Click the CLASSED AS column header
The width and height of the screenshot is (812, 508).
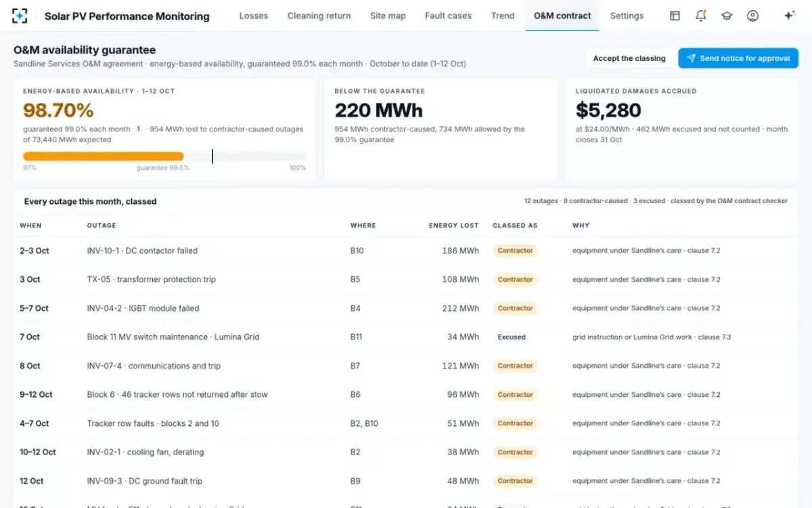[x=515, y=226]
